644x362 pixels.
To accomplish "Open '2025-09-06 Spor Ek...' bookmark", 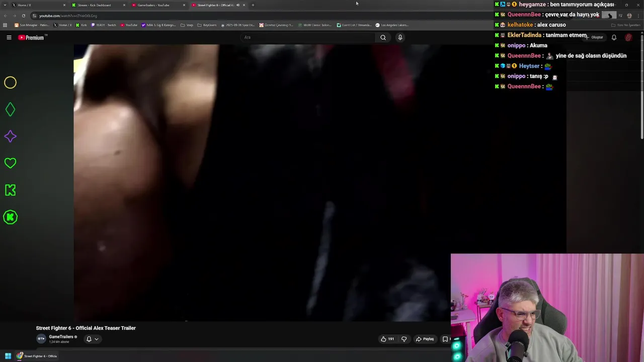I will [239, 25].
